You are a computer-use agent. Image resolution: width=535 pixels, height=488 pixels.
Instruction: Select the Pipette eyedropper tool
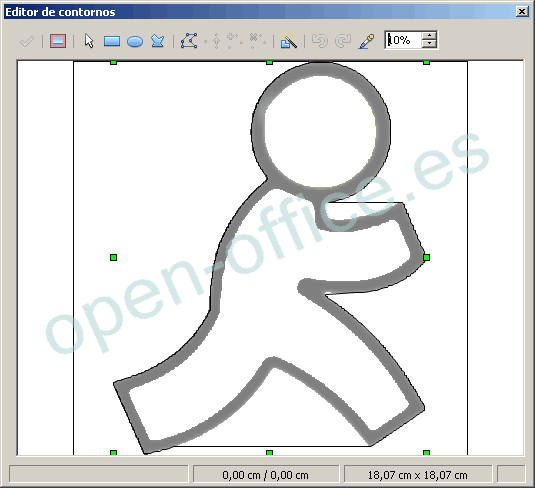pos(366,41)
